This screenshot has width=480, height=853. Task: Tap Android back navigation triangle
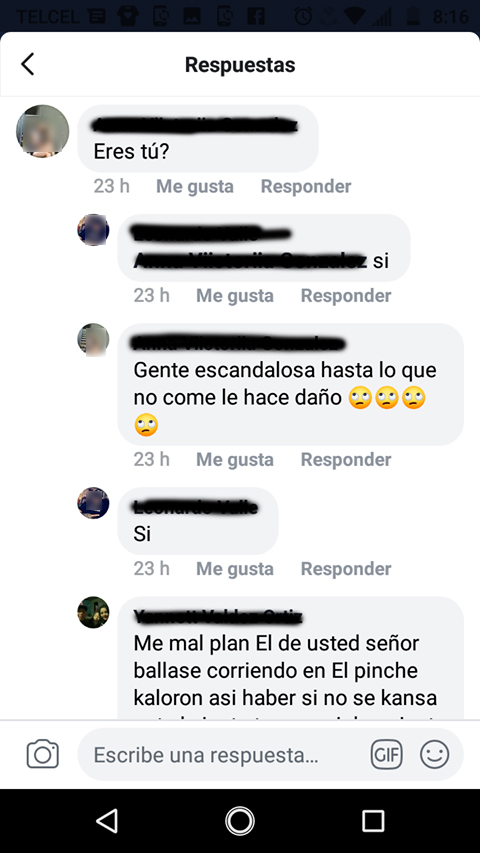(x=107, y=820)
